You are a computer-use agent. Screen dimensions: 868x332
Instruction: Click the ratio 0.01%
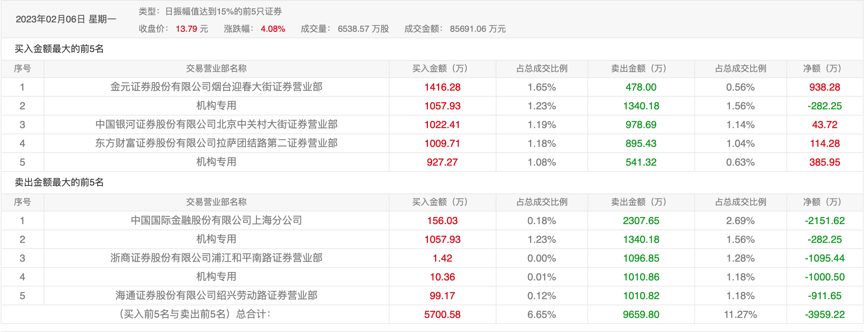tap(542, 277)
